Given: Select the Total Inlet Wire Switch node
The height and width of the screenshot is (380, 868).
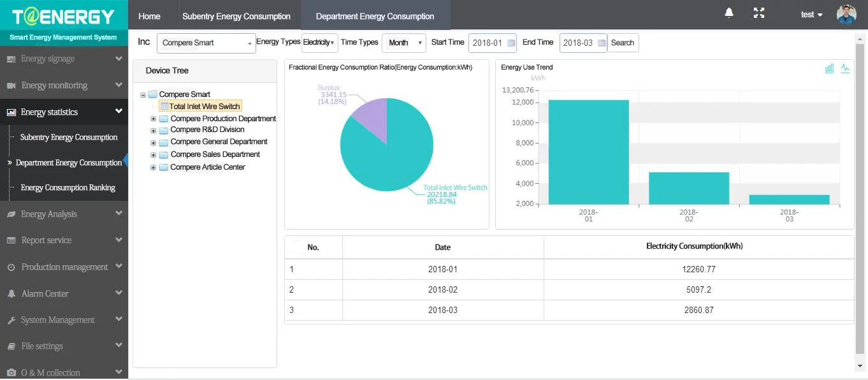Looking at the screenshot, I should [x=200, y=106].
